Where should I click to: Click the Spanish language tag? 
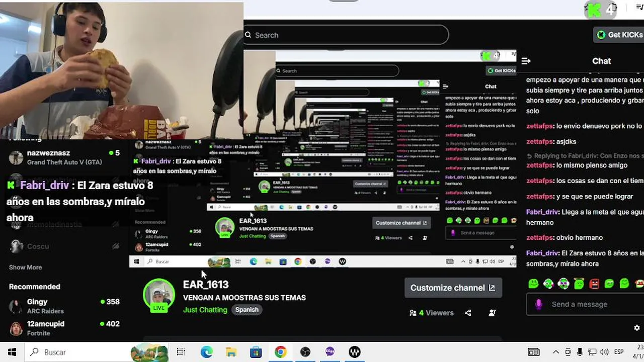[x=247, y=310]
